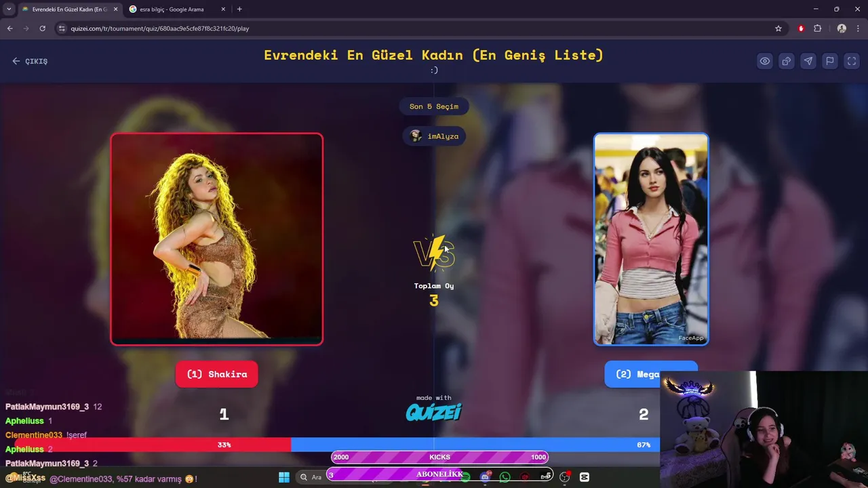Open Discord from the taskbar
The width and height of the screenshot is (868, 488).
coord(485,477)
